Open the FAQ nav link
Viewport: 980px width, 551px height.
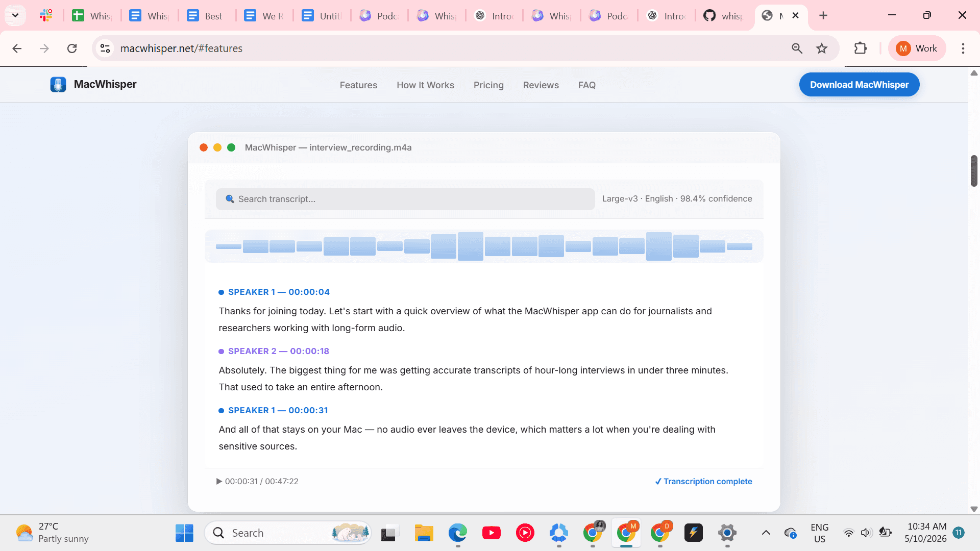tap(586, 85)
